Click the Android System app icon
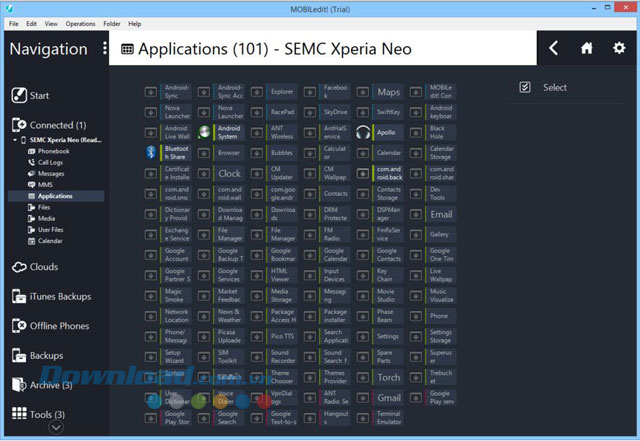 point(204,132)
